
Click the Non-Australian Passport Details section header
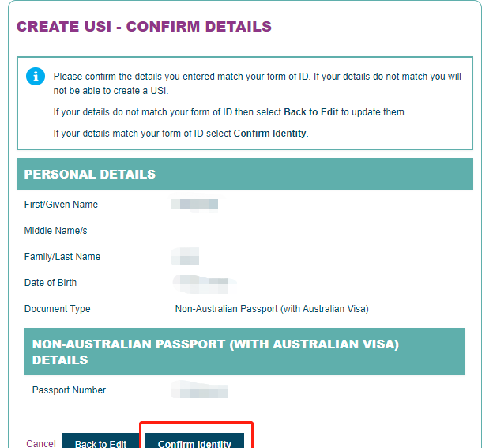coord(245,352)
